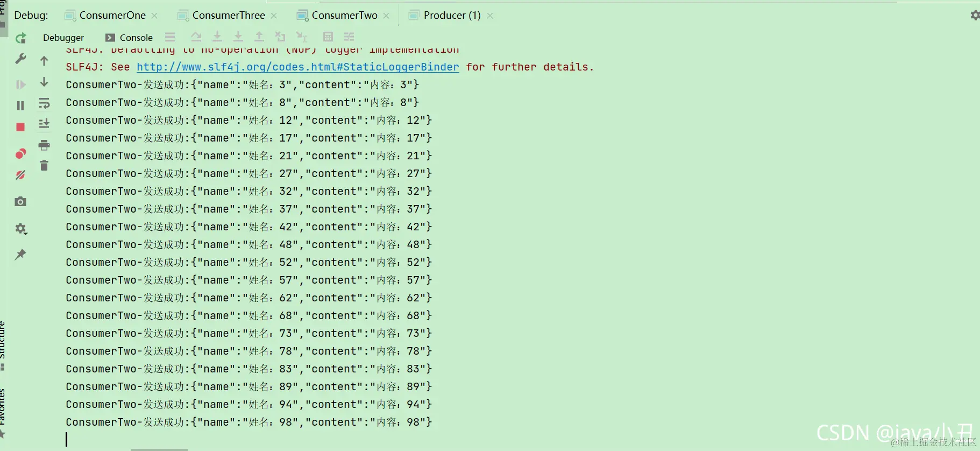Screen dimensions: 980x451
Task: Open the Debugger tab
Action: click(63, 38)
